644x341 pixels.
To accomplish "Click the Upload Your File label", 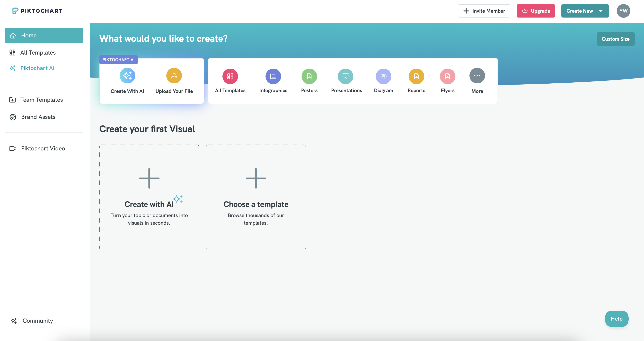I will tap(174, 91).
